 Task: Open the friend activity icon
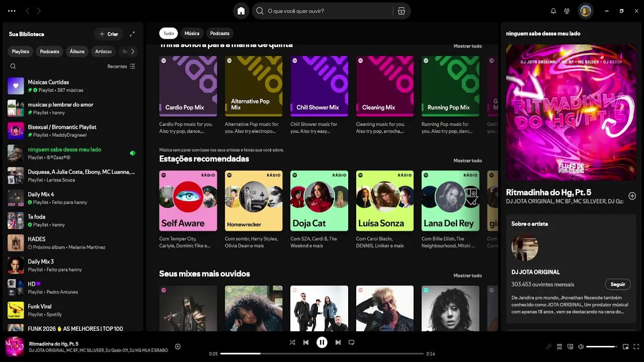(x=567, y=11)
